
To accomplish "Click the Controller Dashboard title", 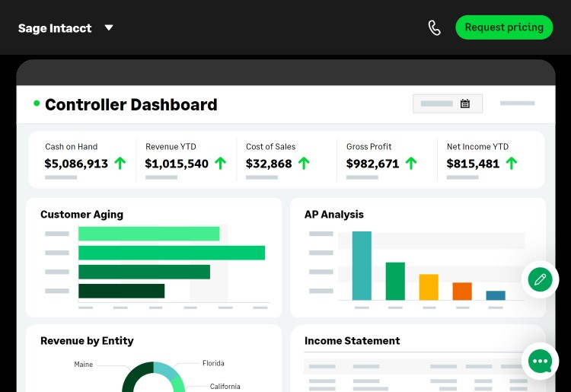I will click(x=131, y=105).
